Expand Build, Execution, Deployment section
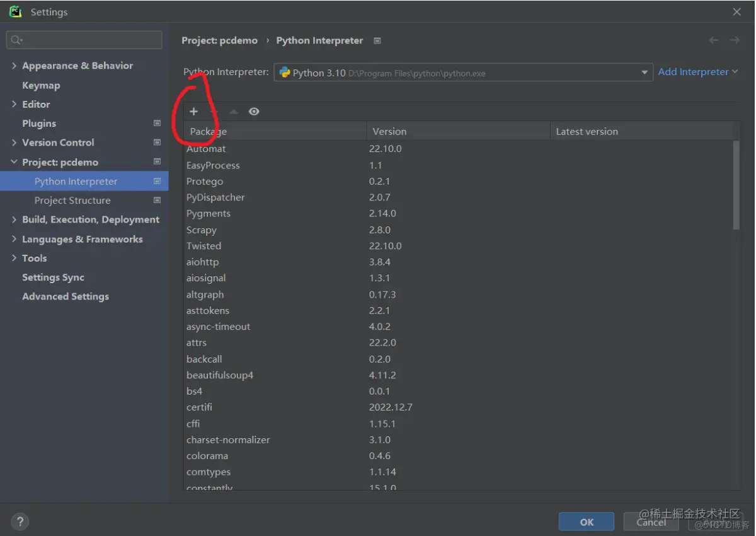The image size is (756, 536). [14, 219]
